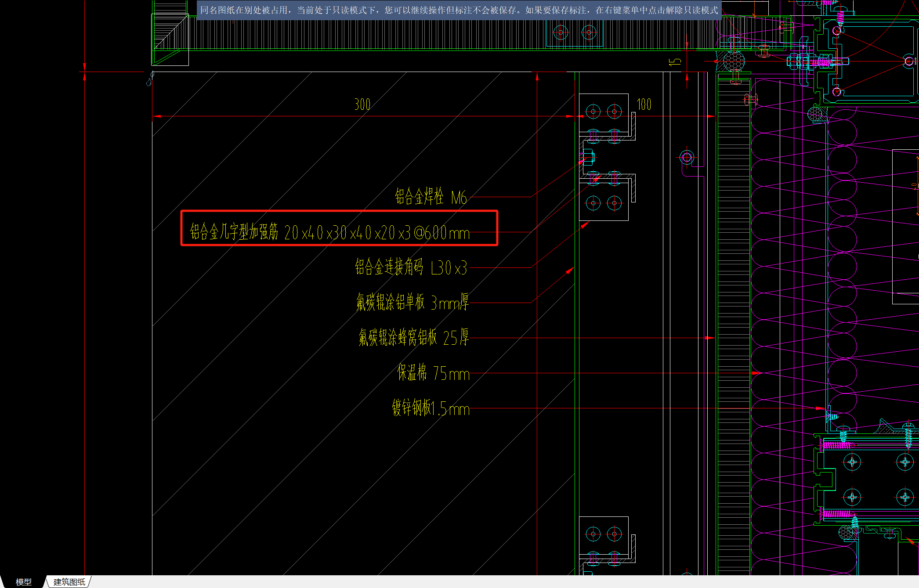The height and width of the screenshot is (588, 919).
Task: Click the read-only mode notification banner
Action: [459, 10]
